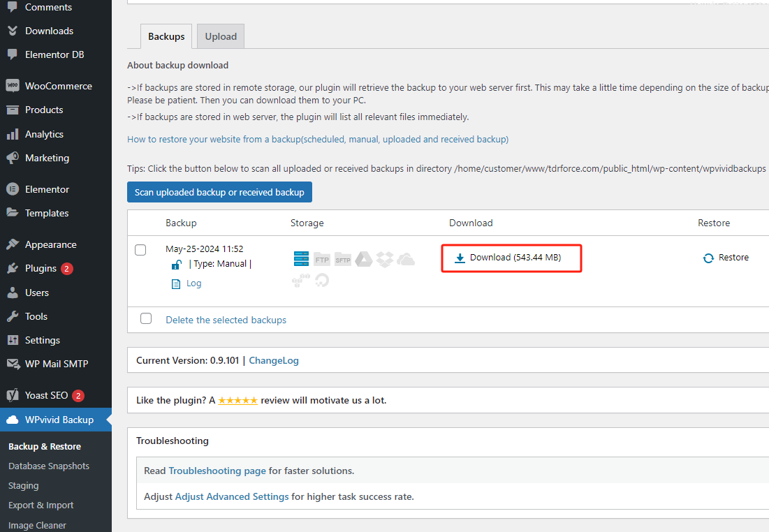Click the DigitalOcean storage icon
Viewport: 769px width, 532px height.
click(321, 281)
